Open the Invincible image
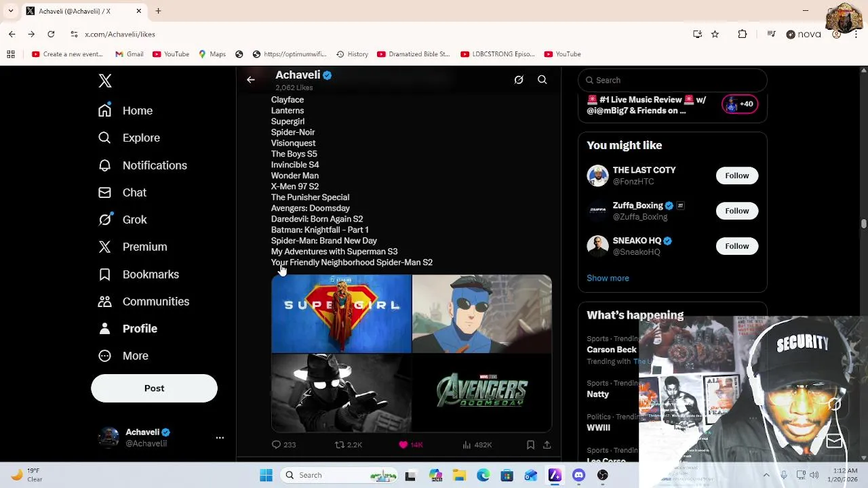 click(x=482, y=314)
